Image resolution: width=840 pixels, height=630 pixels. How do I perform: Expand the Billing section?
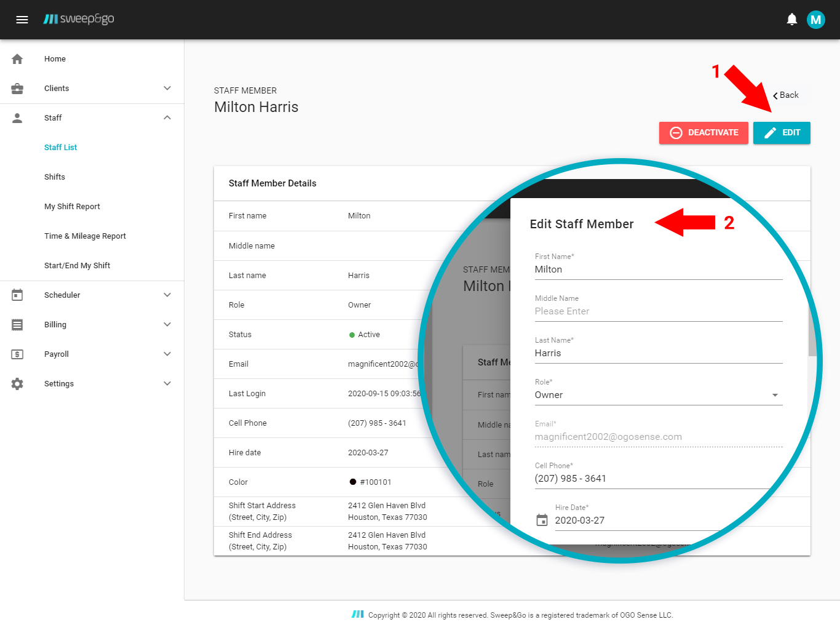tap(167, 324)
